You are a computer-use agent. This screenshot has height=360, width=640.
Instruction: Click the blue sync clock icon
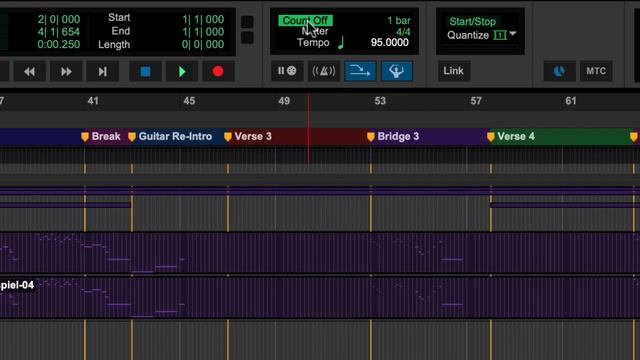[559, 71]
